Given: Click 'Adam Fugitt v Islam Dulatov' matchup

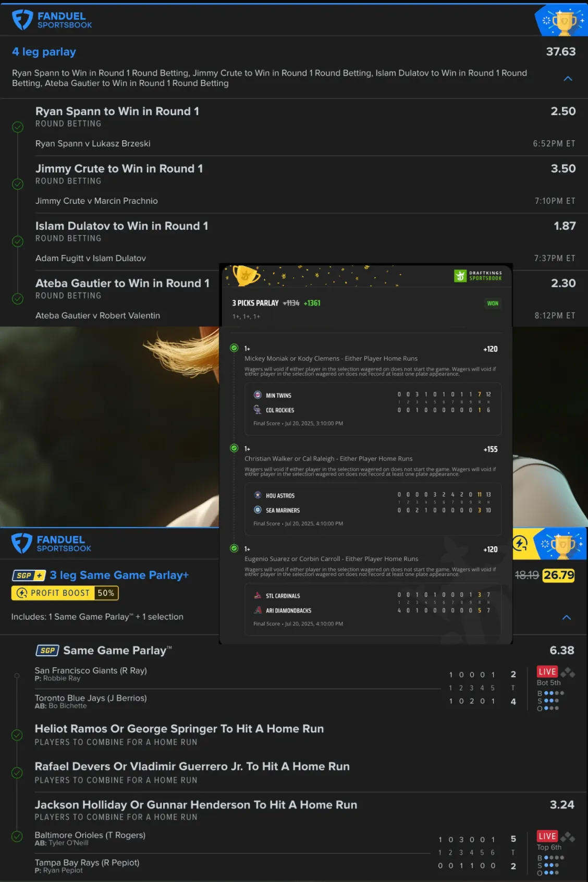Looking at the screenshot, I should tap(91, 258).
